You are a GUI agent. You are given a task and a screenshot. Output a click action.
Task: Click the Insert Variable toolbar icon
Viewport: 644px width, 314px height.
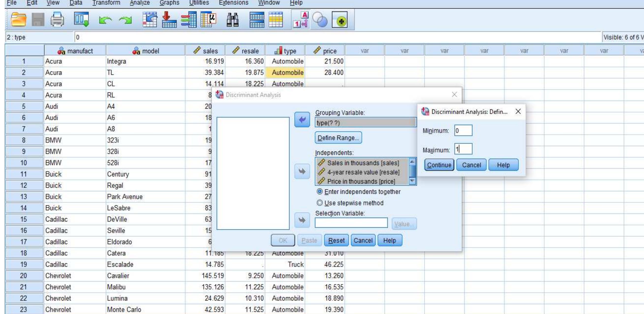point(276,20)
